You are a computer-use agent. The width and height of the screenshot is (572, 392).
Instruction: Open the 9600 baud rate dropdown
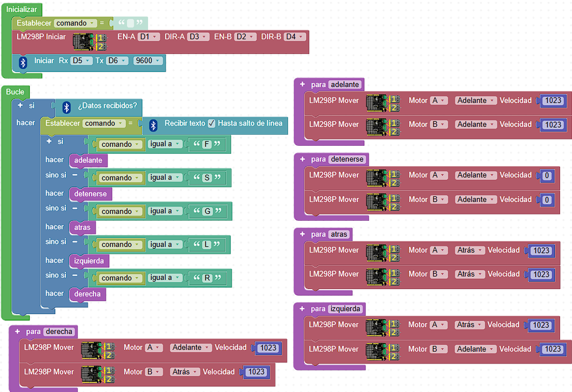[148, 60]
